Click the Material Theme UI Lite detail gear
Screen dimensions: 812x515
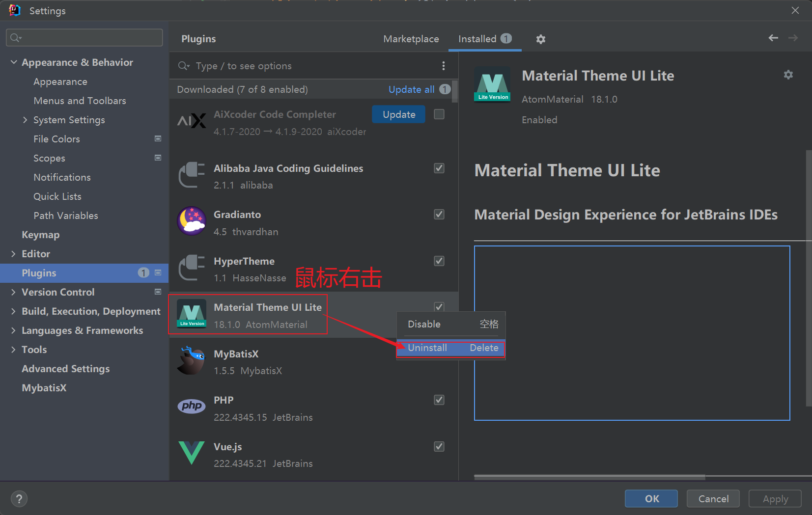tap(788, 75)
